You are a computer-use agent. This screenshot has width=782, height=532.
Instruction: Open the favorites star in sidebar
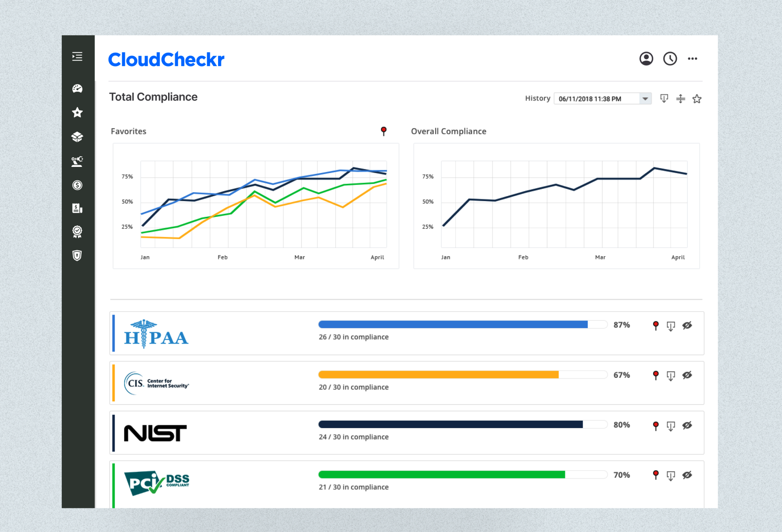coord(77,112)
